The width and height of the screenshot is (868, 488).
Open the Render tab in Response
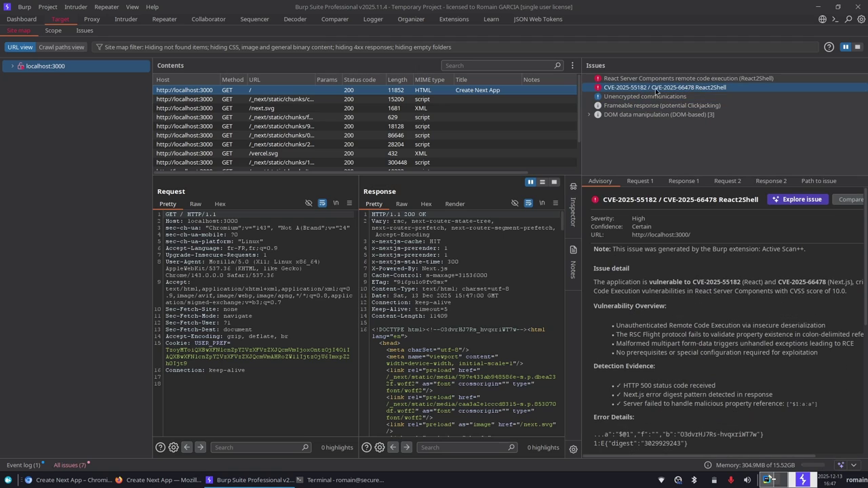[454, 204]
